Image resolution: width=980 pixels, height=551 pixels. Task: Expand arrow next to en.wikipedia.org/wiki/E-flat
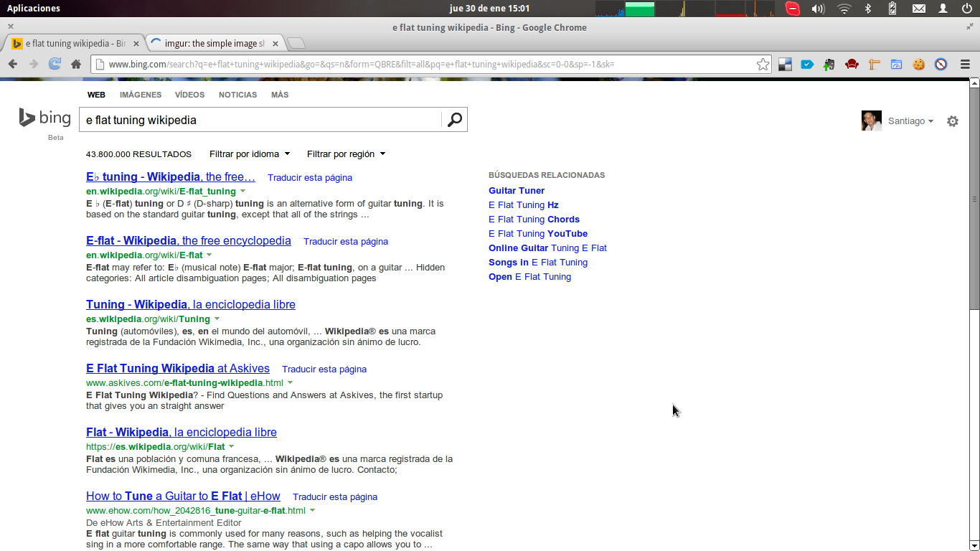click(209, 255)
